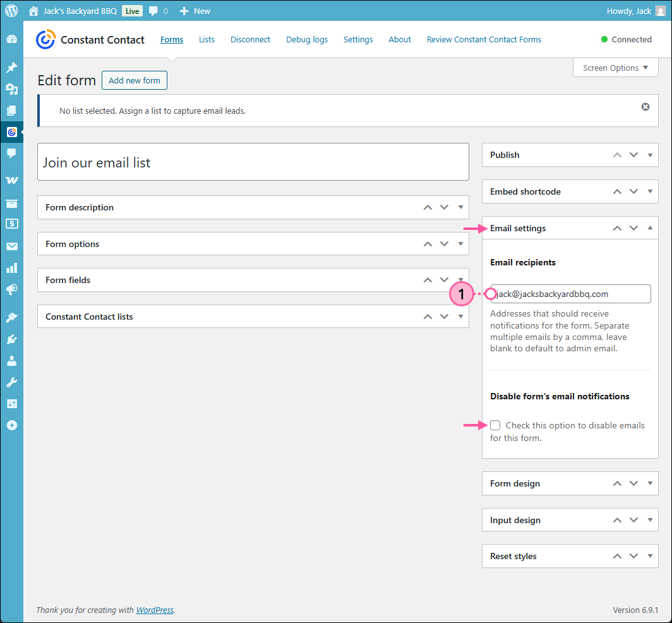Open the envelope email icon in the sidebar
The height and width of the screenshot is (623, 672).
11,246
